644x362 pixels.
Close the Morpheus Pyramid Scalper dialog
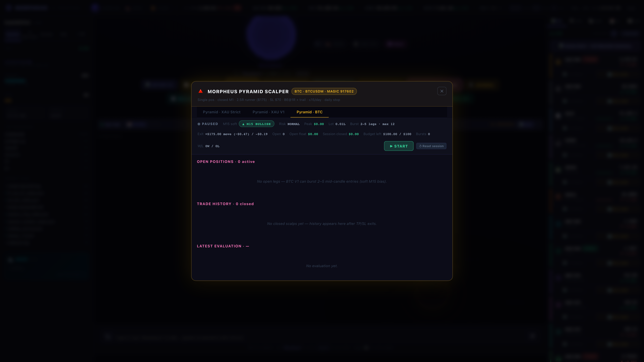[x=442, y=91]
